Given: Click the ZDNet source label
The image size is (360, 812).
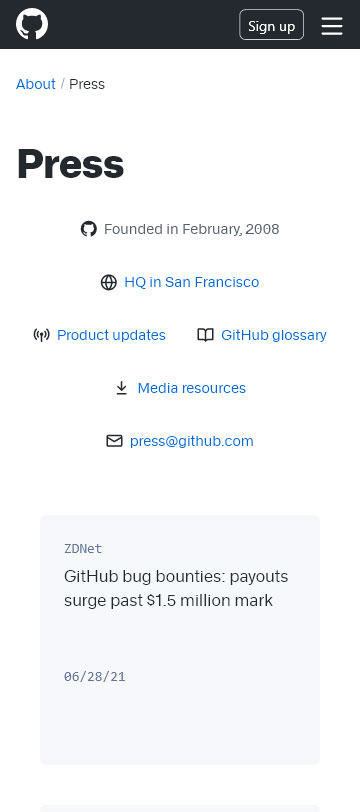Looking at the screenshot, I should tap(83, 549).
